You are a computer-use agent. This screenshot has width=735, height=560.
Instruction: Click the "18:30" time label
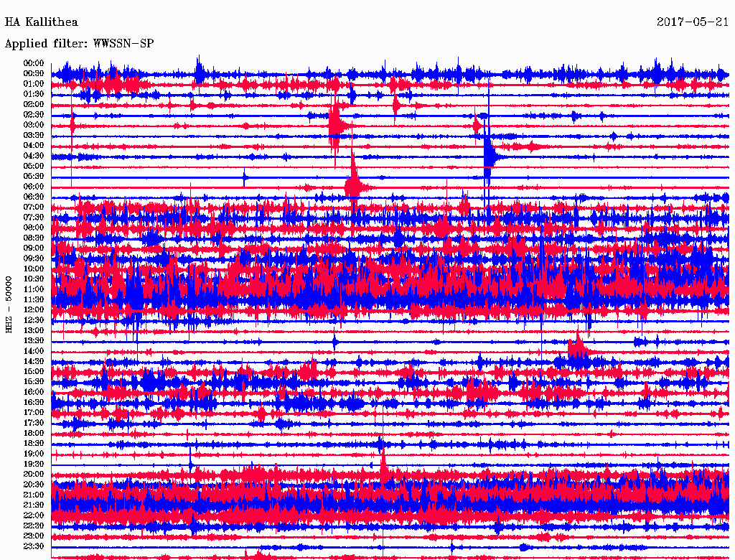click(34, 443)
